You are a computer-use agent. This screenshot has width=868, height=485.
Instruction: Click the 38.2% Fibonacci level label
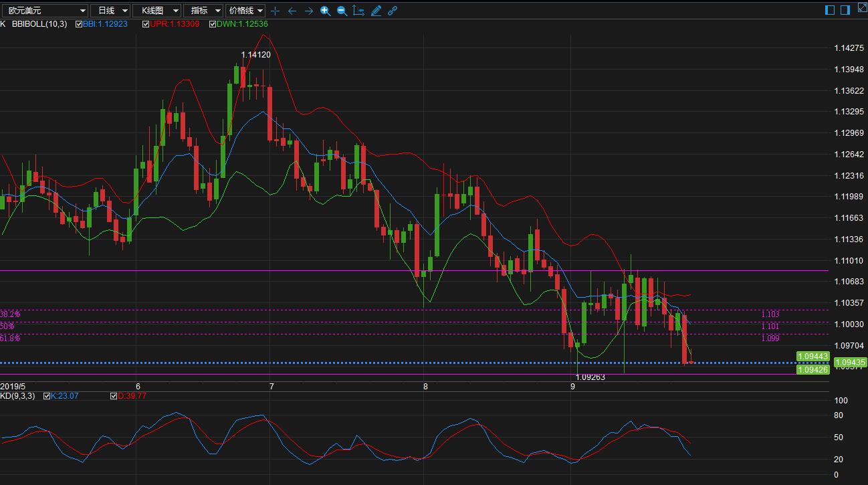[10, 314]
